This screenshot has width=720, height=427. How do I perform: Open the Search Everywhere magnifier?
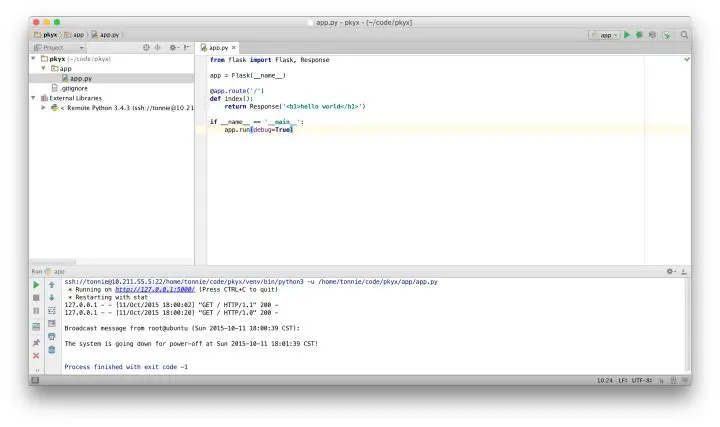click(x=684, y=35)
